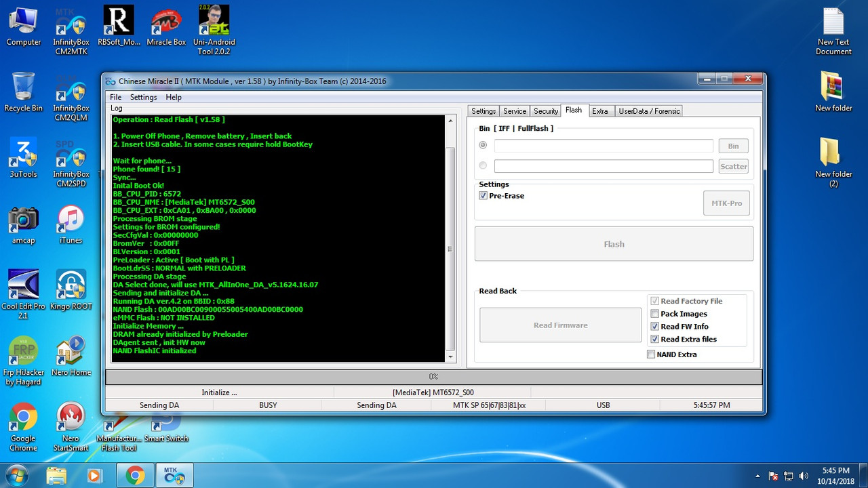Open the Help menu
The image size is (868, 488).
tap(174, 98)
